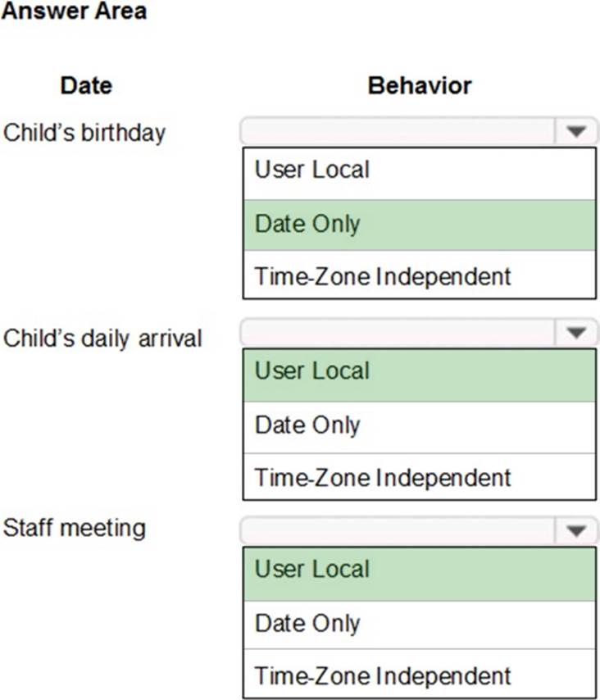Image resolution: width=600 pixels, height=700 pixels.
Task: Click the empty Staff meeting selection field
Action: (x=398, y=531)
